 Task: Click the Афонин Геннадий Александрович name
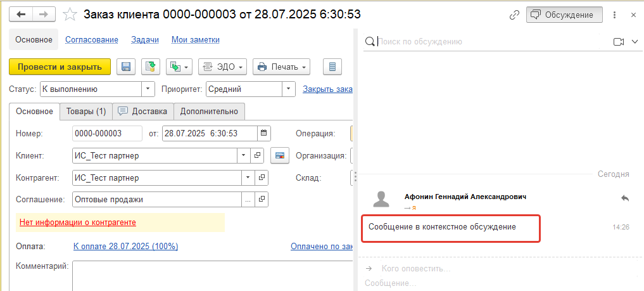pos(465,197)
